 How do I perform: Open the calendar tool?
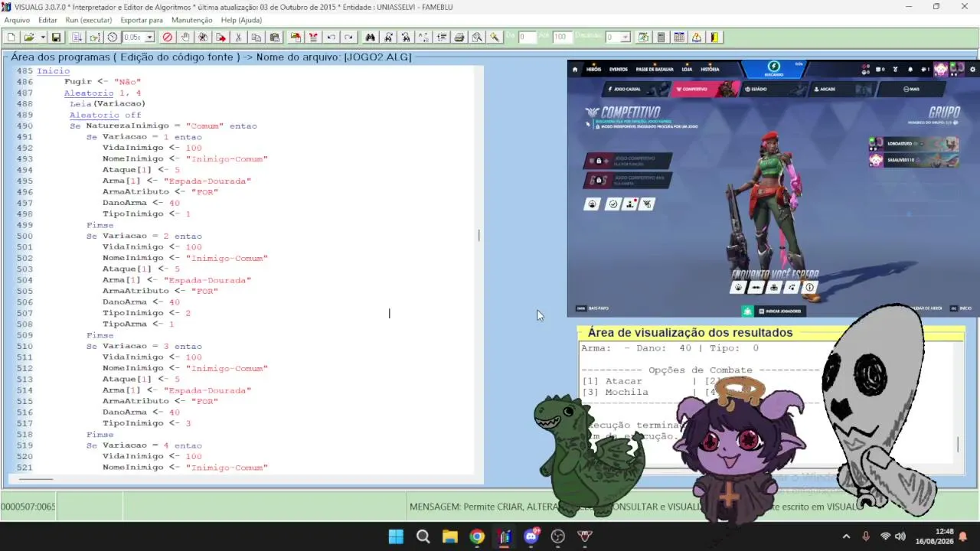coord(678,37)
